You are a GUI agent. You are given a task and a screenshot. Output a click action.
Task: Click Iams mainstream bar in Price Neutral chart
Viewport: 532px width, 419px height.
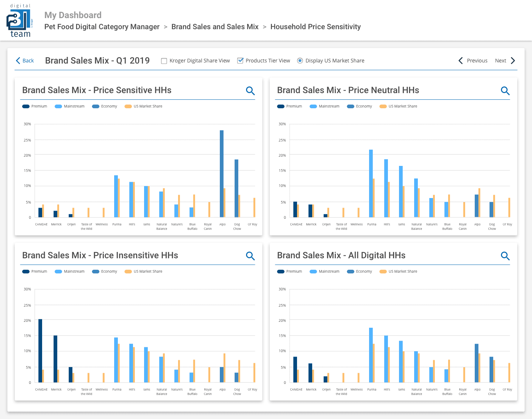click(x=401, y=192)
